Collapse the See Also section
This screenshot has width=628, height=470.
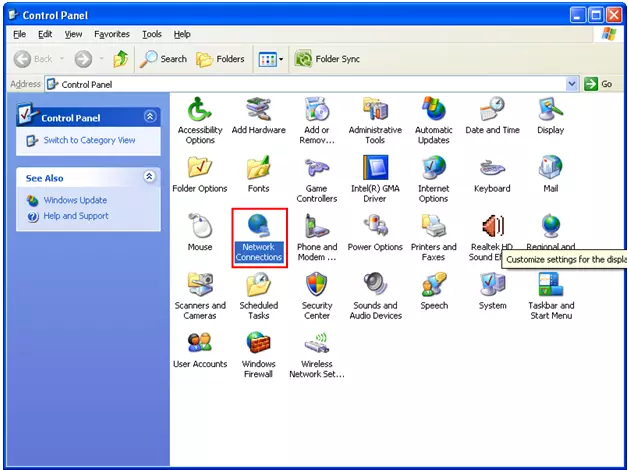click(149, 177)
